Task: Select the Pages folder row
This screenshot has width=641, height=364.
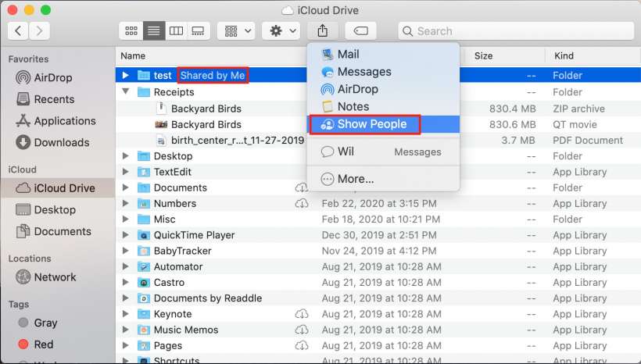Action: 378,345
